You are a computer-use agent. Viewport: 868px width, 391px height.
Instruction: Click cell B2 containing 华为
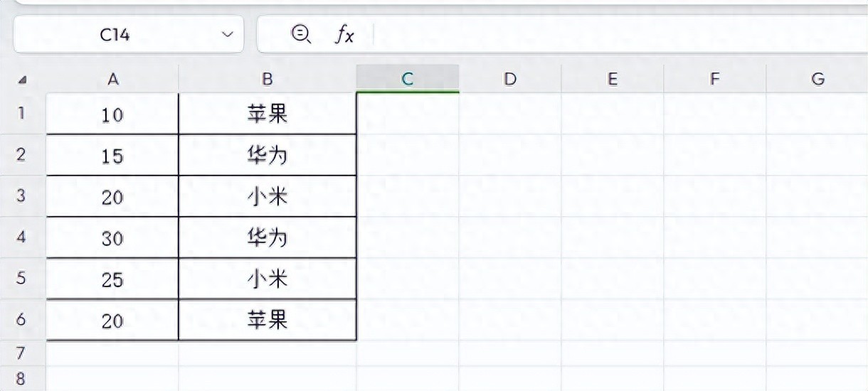pos(268,155)
